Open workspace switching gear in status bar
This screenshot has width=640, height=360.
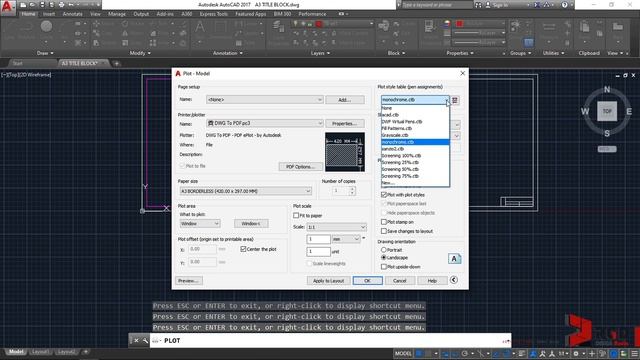pos(576,353)
